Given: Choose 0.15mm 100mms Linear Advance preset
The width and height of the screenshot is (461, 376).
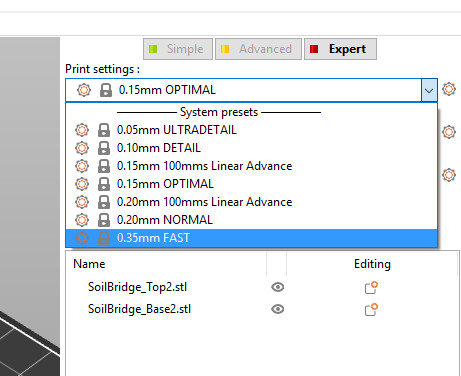Looking at the screenshot, I should coord(251,166).
